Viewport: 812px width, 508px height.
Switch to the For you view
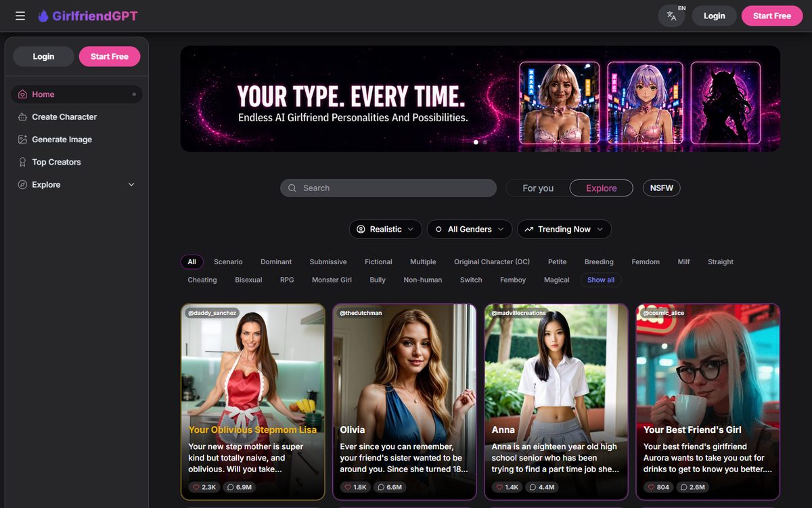538,188
